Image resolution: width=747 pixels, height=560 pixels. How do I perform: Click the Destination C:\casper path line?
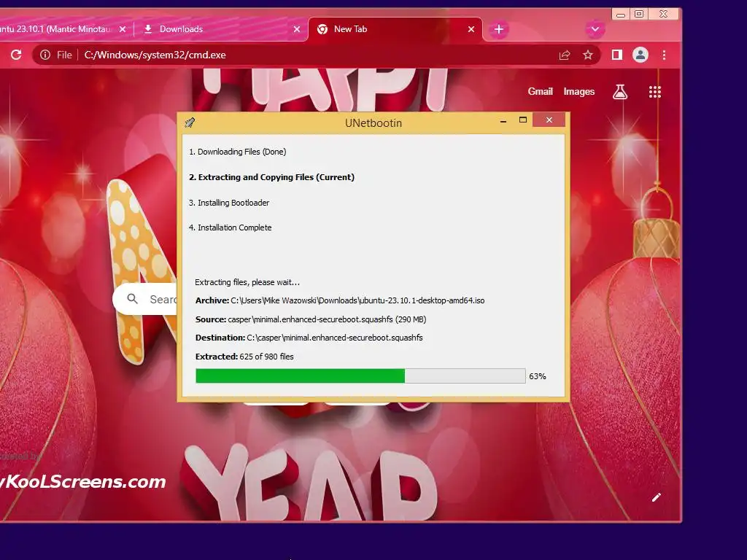click(x=309, y=338)
